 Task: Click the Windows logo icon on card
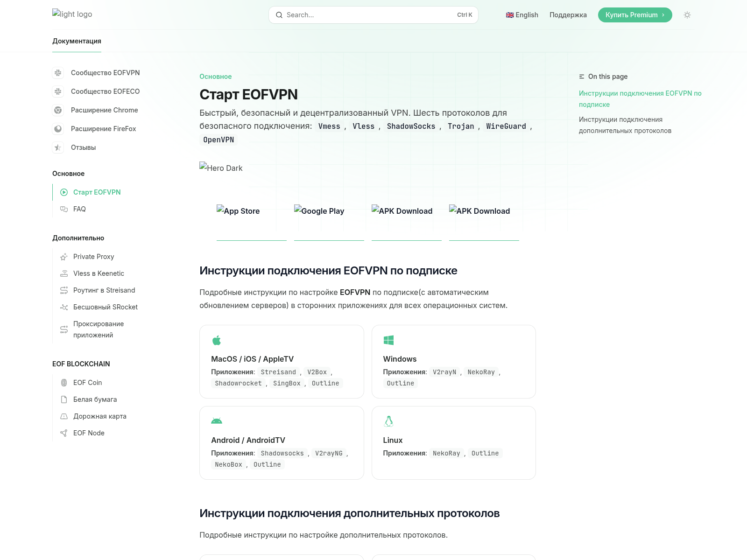(388, 340)
